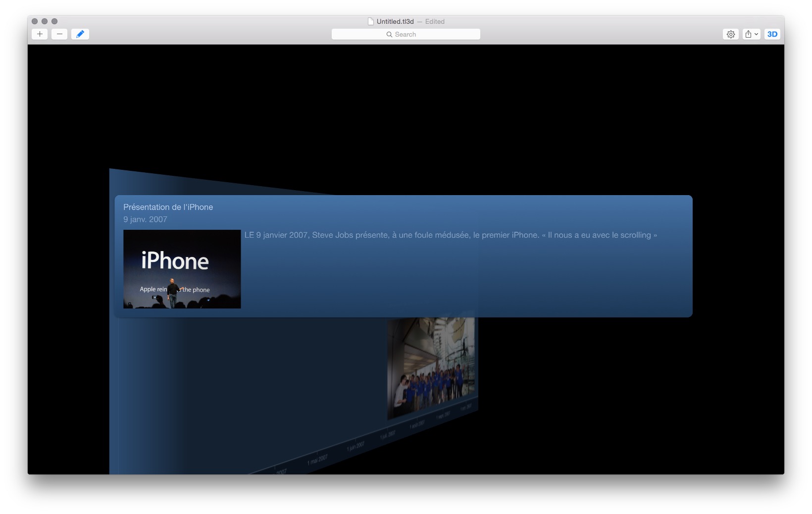Zoom the window with the green button

click(54, 21)
